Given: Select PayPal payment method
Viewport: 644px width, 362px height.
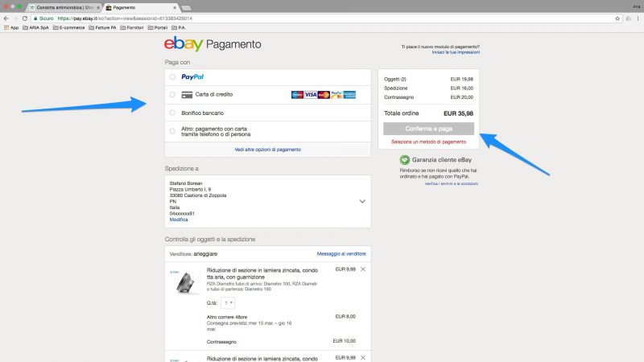Looking at the screenshot, I should pyautogui.click(x=172, y=77).
